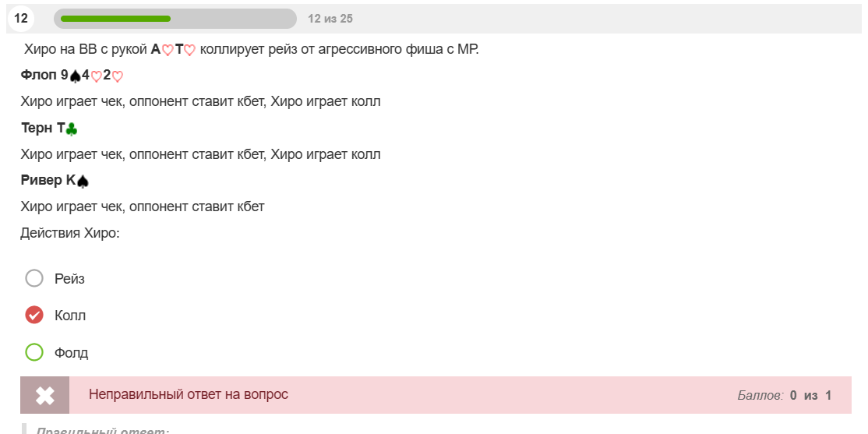Viewport: 868px width, 434px height.
Task: Click the spade icon next to flop 9
Action: click(76, 76)
